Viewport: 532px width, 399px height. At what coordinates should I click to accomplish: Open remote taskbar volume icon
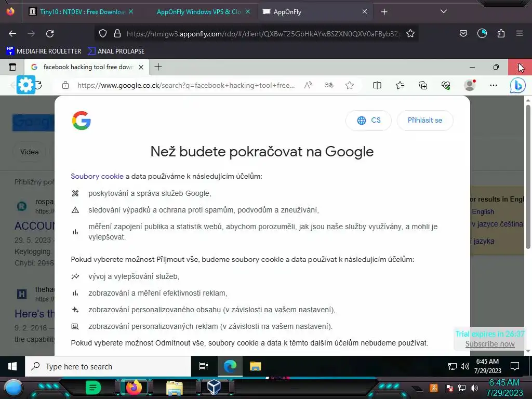[x=465, y=366]
